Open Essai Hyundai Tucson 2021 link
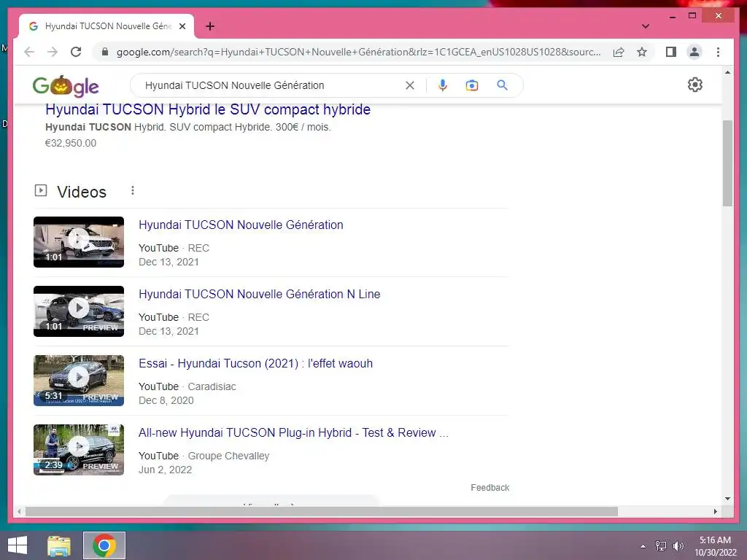The image size is (747, 560). tap(255, 363)
